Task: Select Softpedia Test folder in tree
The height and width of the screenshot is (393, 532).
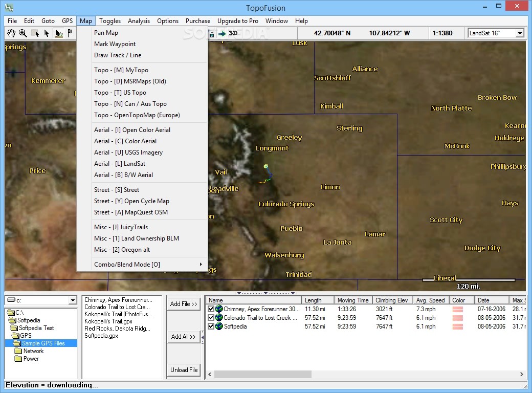Action: pyautogui.click(x=36, y=328)
